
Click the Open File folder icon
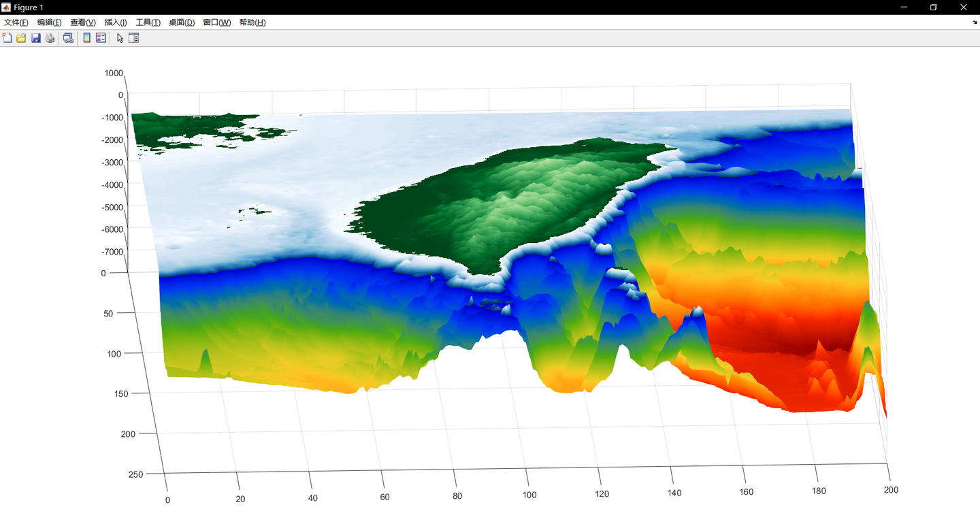[21, 38]
